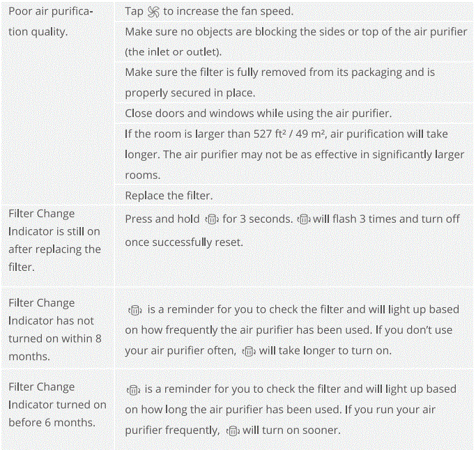Viewport: 476px width, 450px height.
Task: Select the "Poor air purification quality" problem cell
Action: point(49,22)
